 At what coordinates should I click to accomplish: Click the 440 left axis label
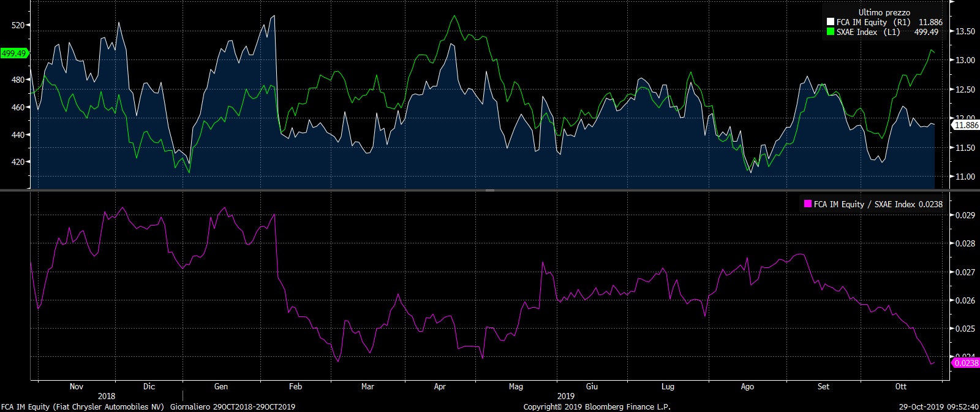pyautogui.click(x=18, y=135)
